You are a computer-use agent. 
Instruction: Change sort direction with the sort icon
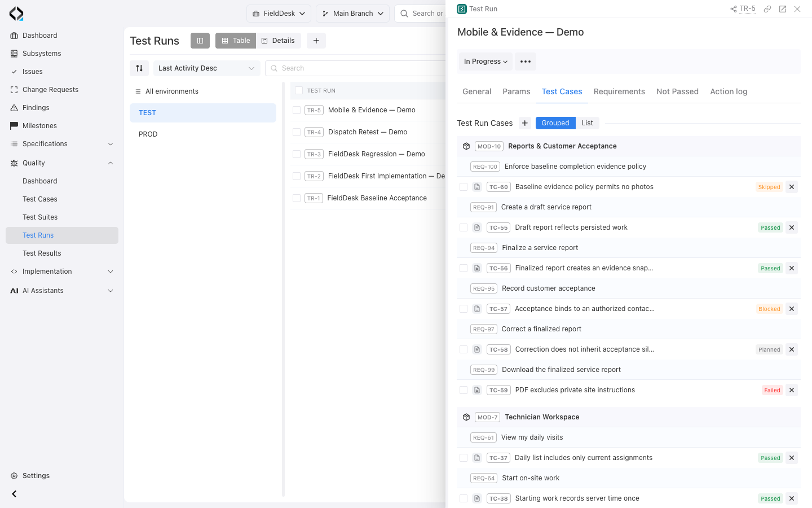(x=139, y=68)
